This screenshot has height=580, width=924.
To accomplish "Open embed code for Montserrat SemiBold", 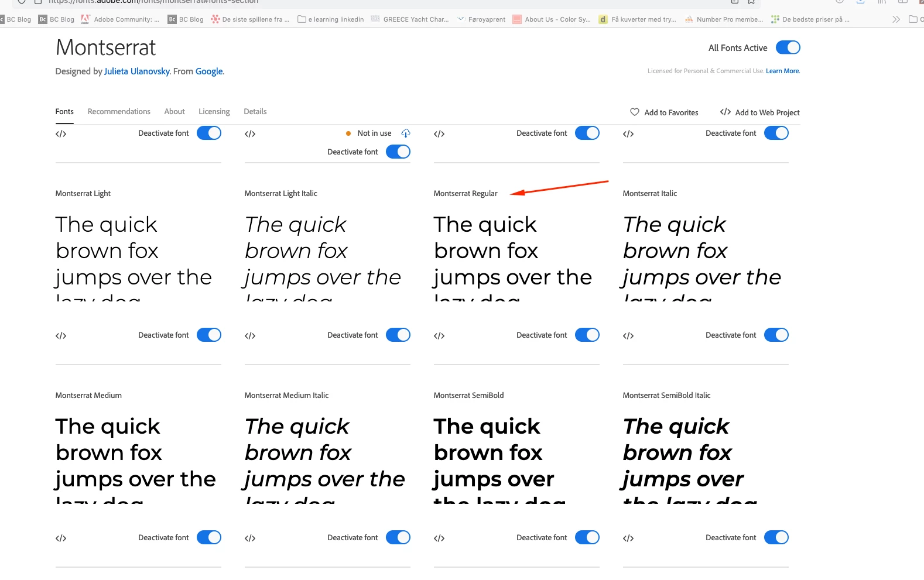I will pos(439,538).
